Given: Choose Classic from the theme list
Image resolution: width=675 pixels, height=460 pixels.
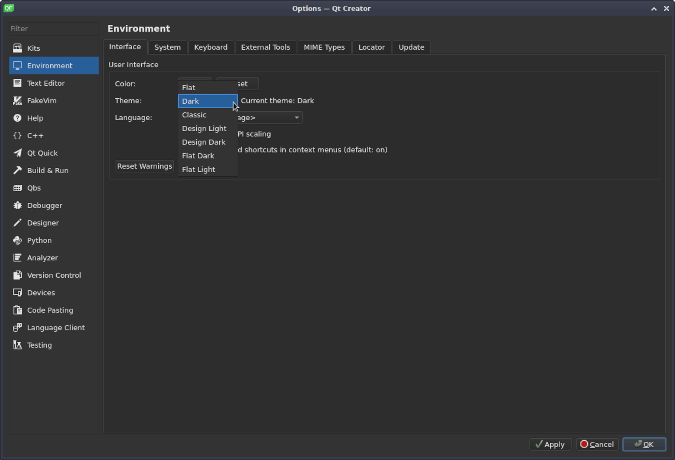Looking at the screenshot, I should [194, 115].
